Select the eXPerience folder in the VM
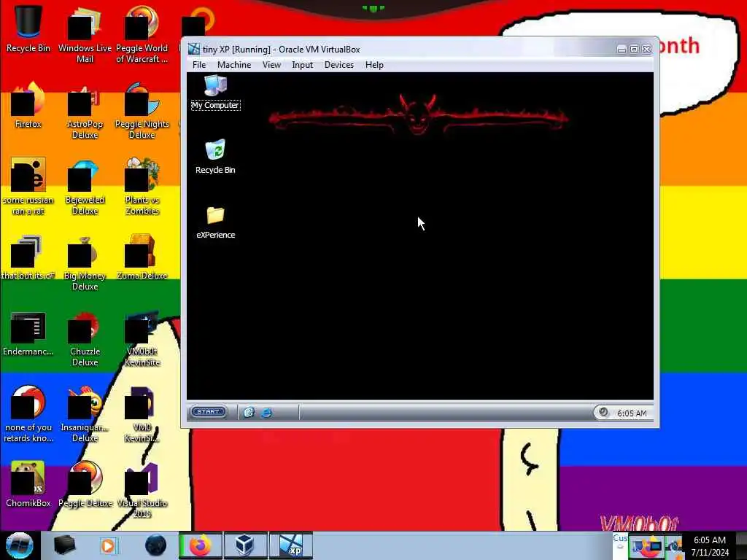Viewport: 747px width, 560px height. point(215,222)
